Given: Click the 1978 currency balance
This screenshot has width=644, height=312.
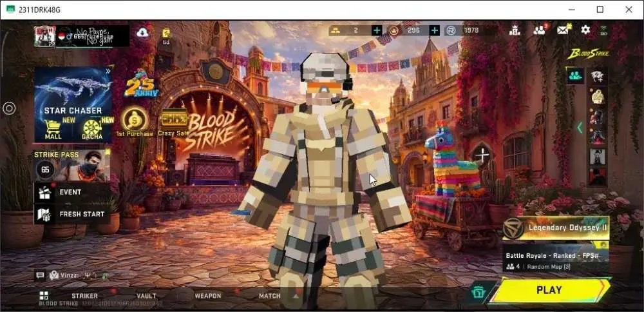Looking at the screenshot, I should tap(471, 30).
